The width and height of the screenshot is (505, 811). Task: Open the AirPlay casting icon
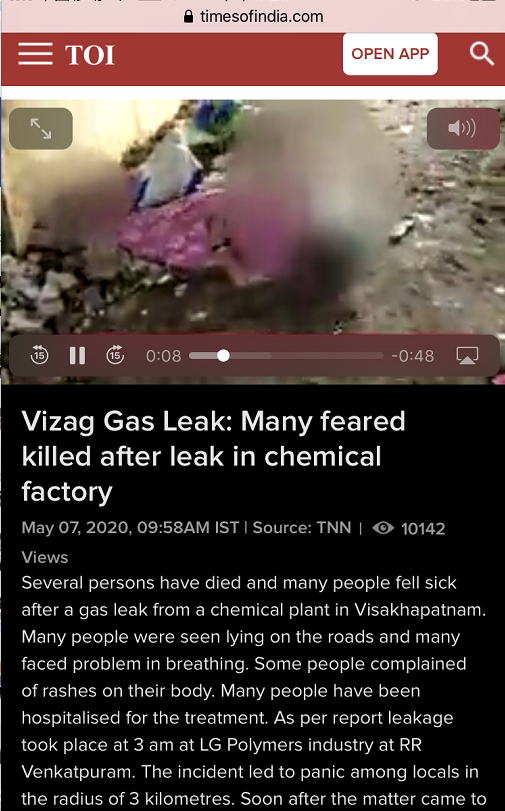point(467,356)
